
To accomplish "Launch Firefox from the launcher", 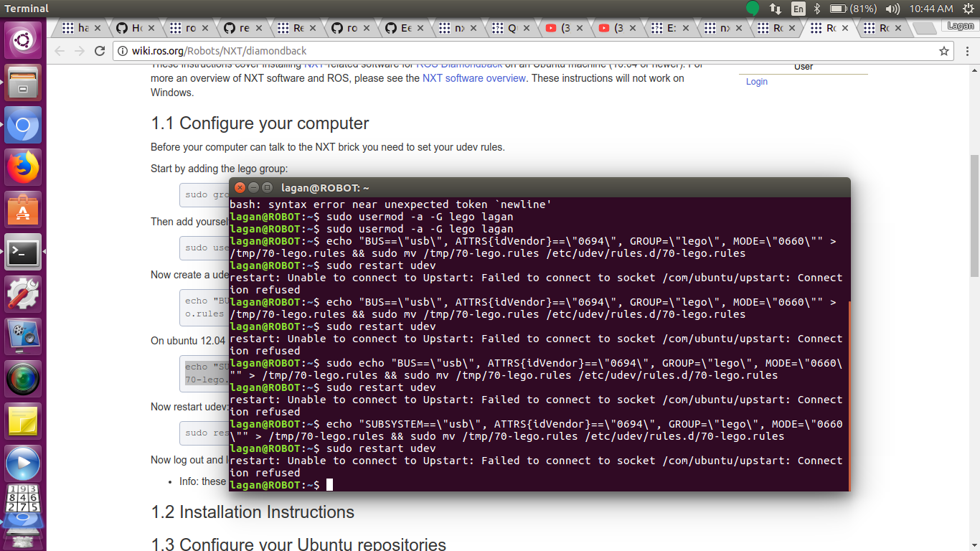I will click(x=24, y=168).
